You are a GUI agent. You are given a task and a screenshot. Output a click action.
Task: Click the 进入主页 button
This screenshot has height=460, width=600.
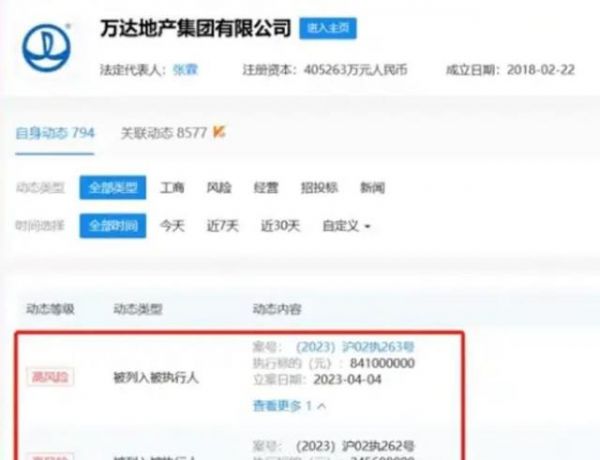328,28
